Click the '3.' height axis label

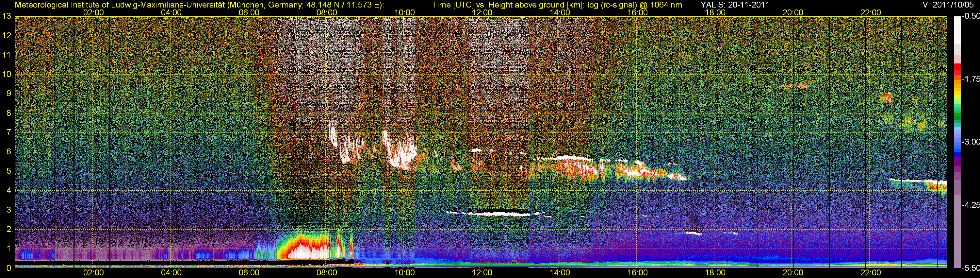pyautogui.click(x=9, y=210)
